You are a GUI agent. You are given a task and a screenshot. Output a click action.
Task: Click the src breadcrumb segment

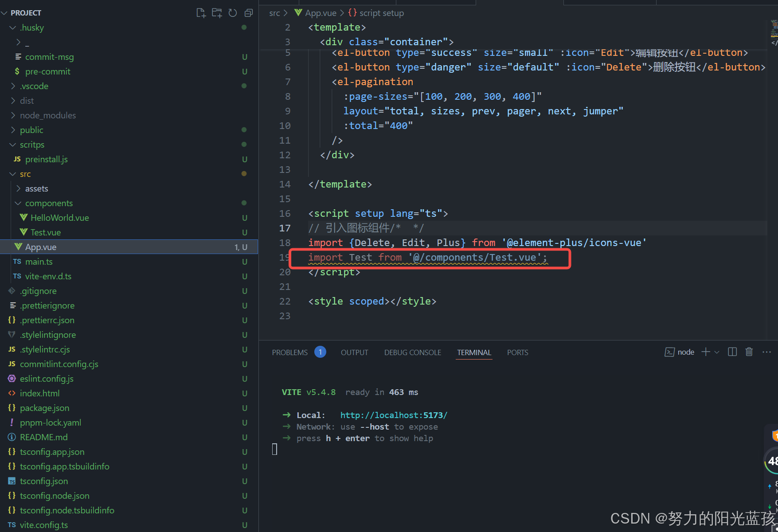coord(274,13)
